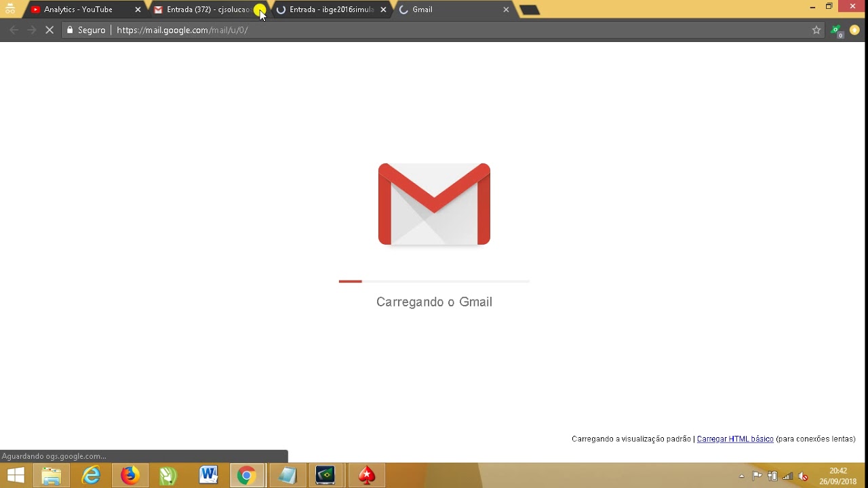Open the green extension icon
Image resolution: width=868 pixels, height=488 pixels.
[x=837, y=30]
